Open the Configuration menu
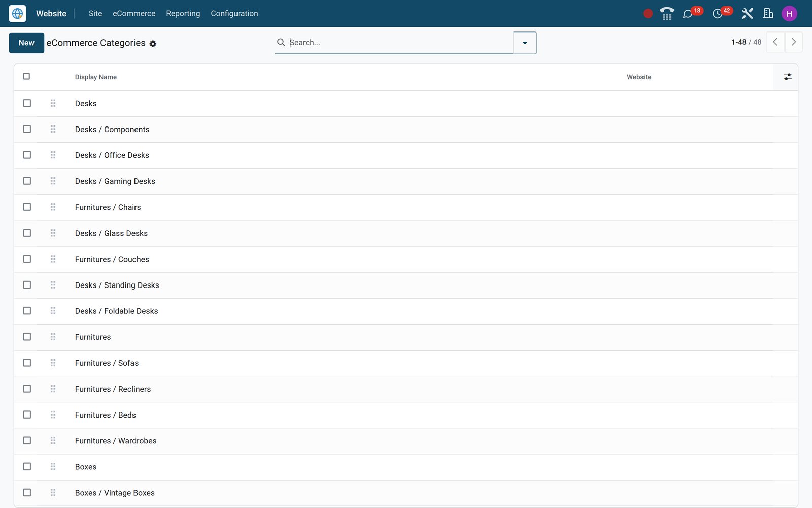Screen dimensions: 812x508 coord(234,14)
